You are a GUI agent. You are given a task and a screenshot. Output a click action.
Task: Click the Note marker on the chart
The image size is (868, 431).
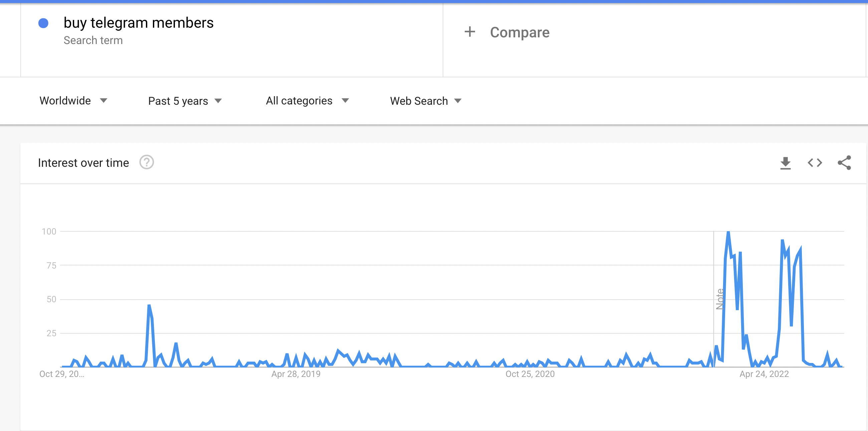click(x=720, y=299)
